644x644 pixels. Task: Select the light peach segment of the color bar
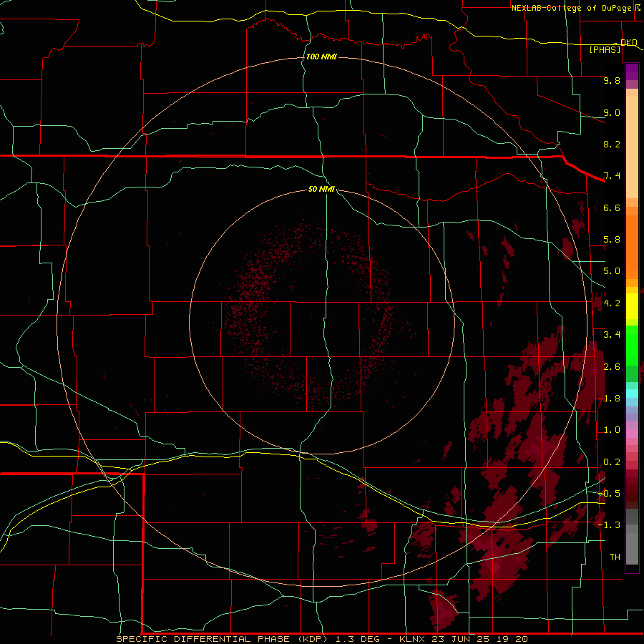(x=632, y=147)
